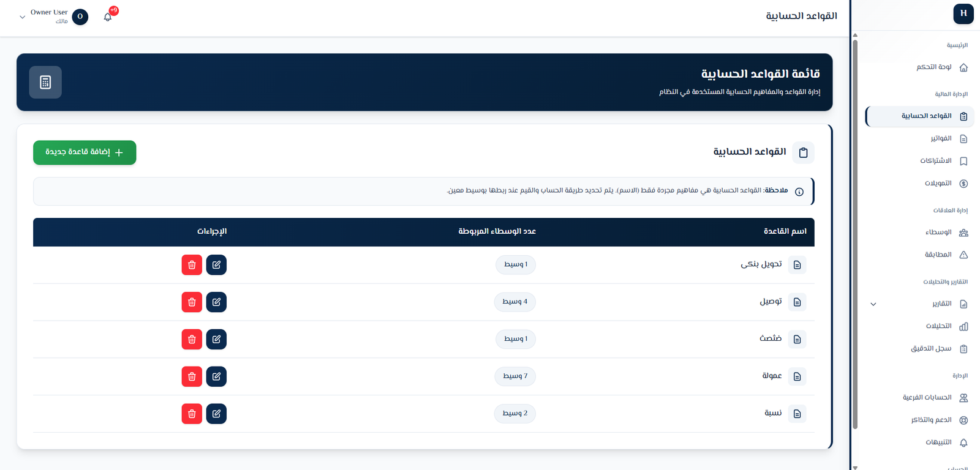Image resolution: width=980 pixels, height=470 pixels.
Task: Click the document icon beside ضثصث
Action: (797, 340)
